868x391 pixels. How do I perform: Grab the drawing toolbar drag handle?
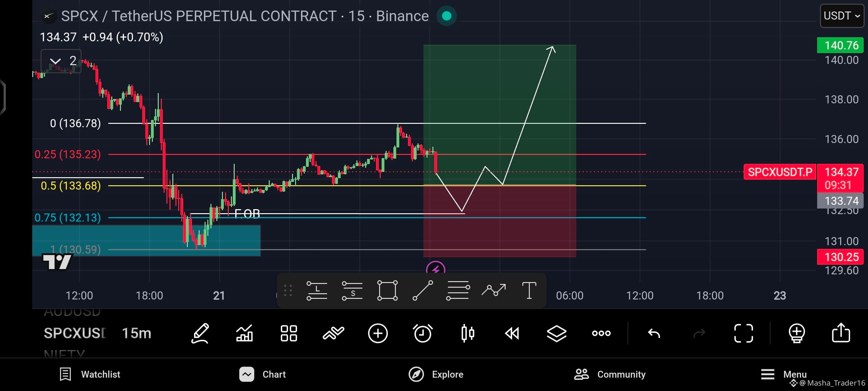point(288,290)
